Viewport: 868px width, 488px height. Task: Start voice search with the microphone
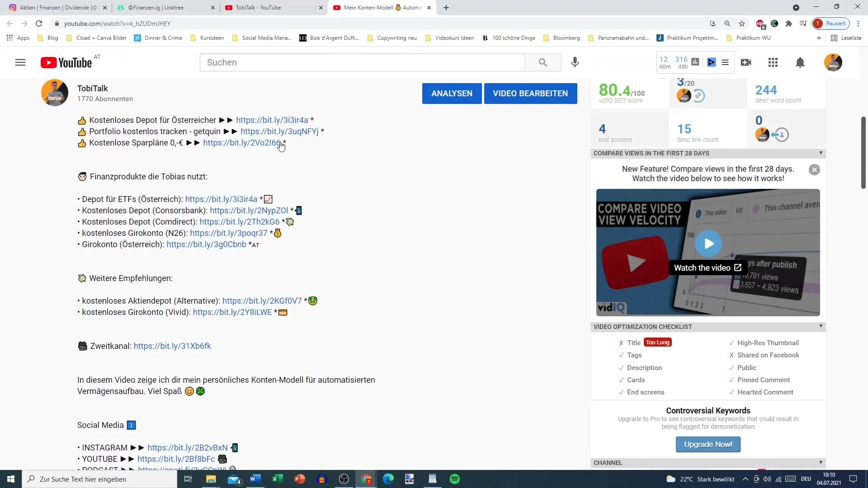tap(575, 62)
